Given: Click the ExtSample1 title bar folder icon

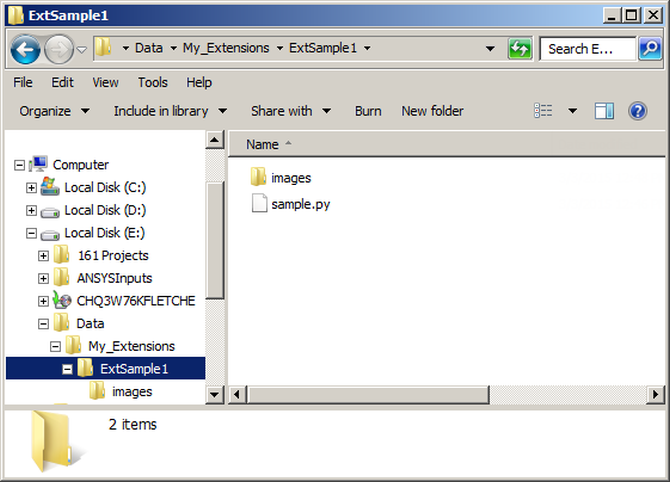Looking at the screenshot, I should [x=16, y=15].
